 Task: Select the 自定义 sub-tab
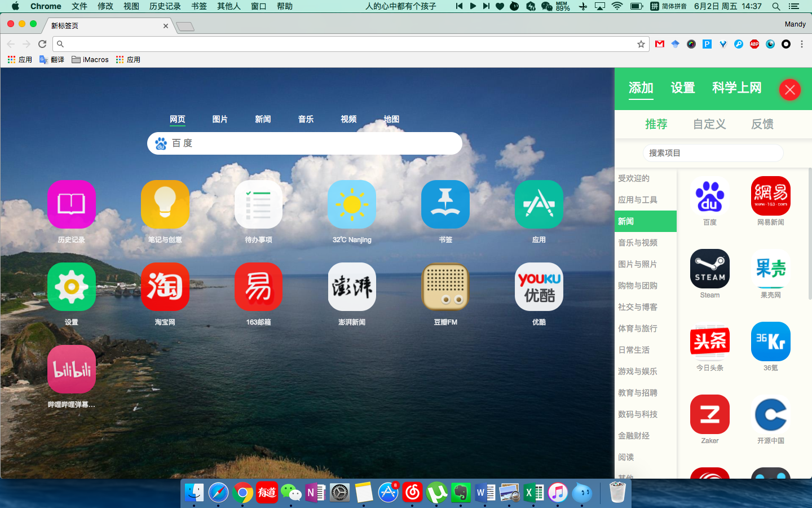709,124
